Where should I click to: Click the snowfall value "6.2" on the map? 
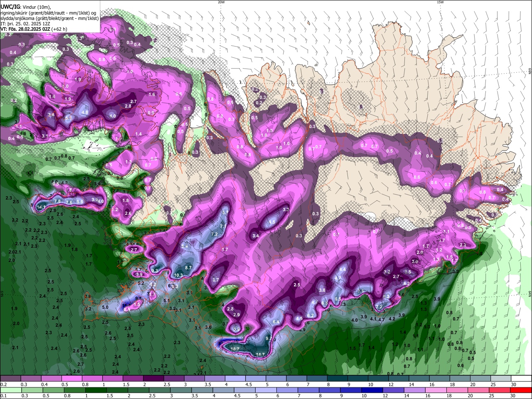click(310, 315)
